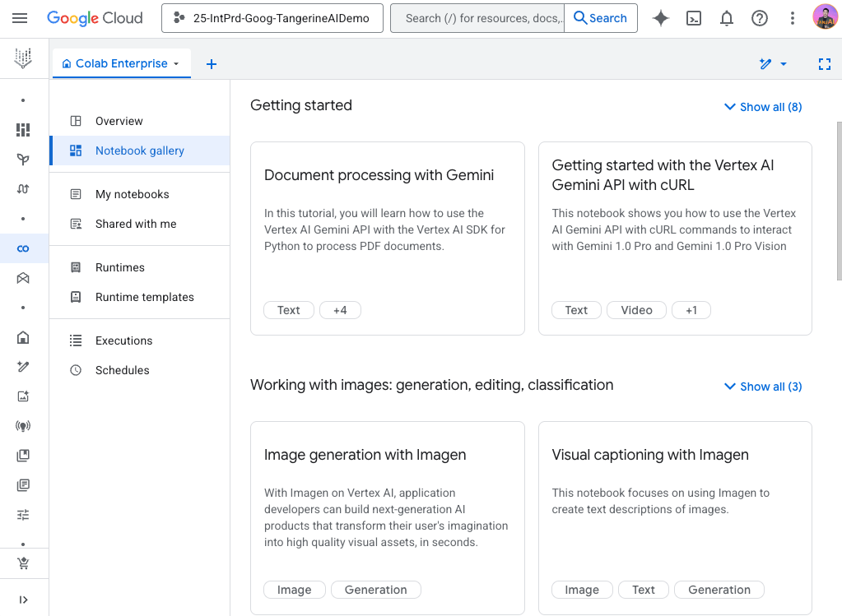
Task: Open the sparkle pencil icon in left rail
Action: tap(23, 367)
